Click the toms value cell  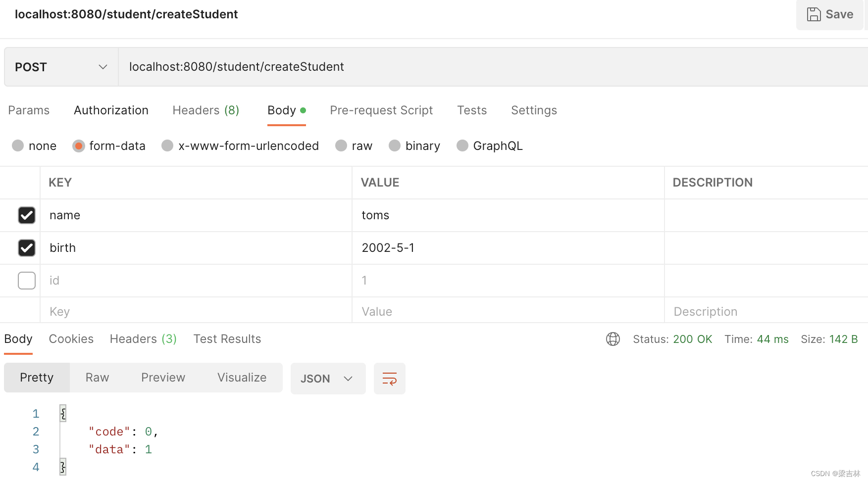pyautogui.click(x=508, y=215)
